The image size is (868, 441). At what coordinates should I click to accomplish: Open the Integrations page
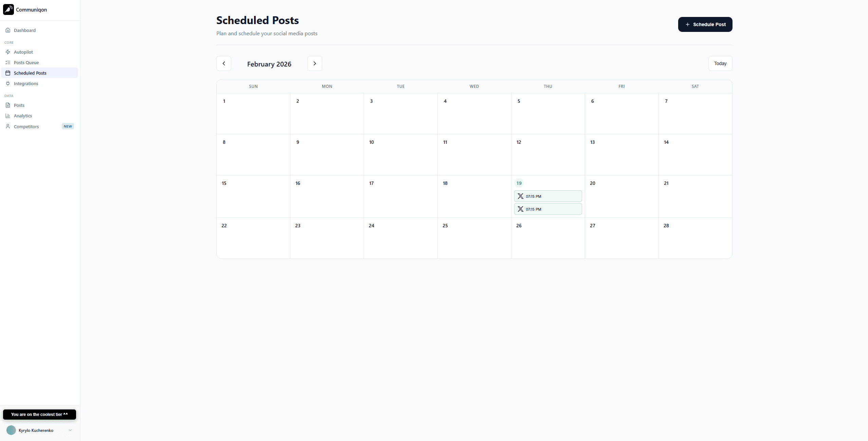pyautogui.click(x=26, y=83)
